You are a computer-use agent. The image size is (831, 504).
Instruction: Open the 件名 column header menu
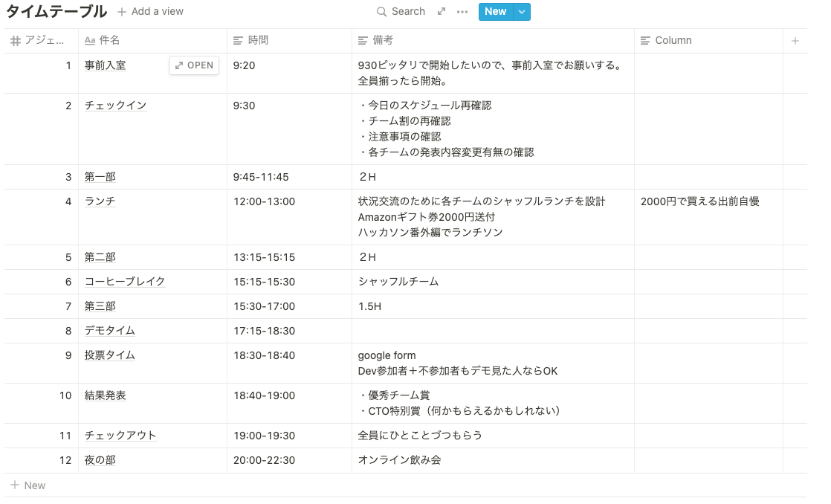pos(152,41)
